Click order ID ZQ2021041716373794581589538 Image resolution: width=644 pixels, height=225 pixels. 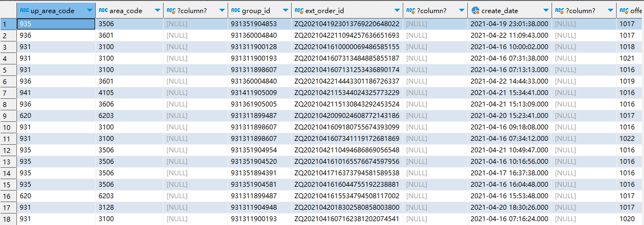pyautogui.click(x=347, y=173)
